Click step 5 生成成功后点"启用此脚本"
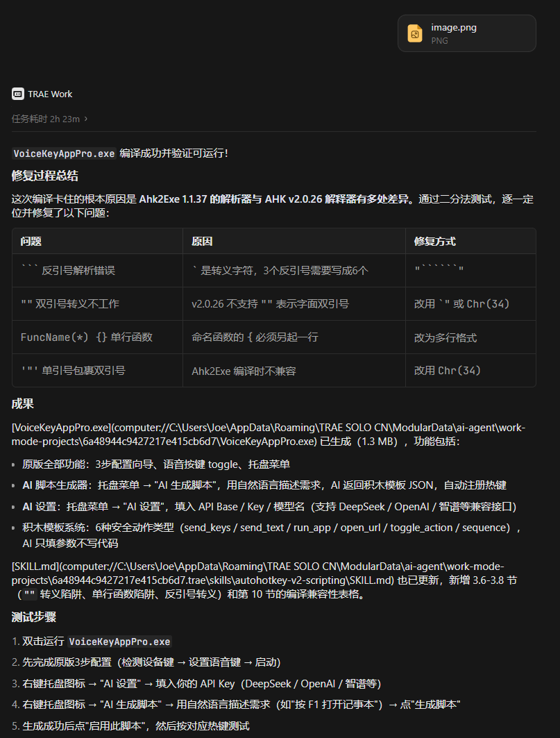Screen dimensions: 560x738 tap(131, 726)
